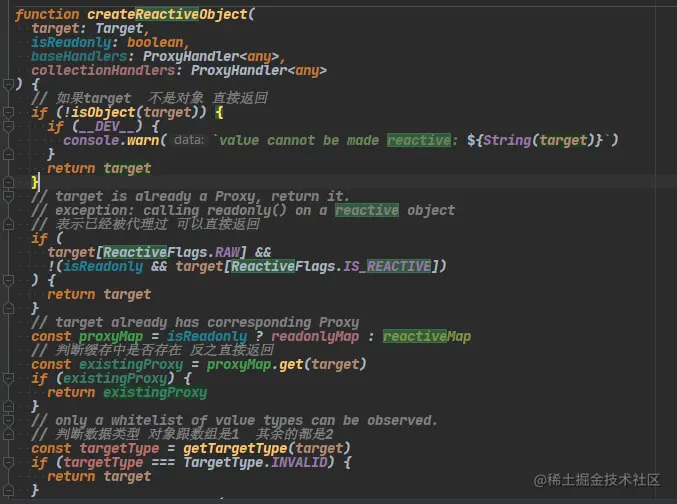Click the 'baseHandlers' parameter name

(79, 56)
